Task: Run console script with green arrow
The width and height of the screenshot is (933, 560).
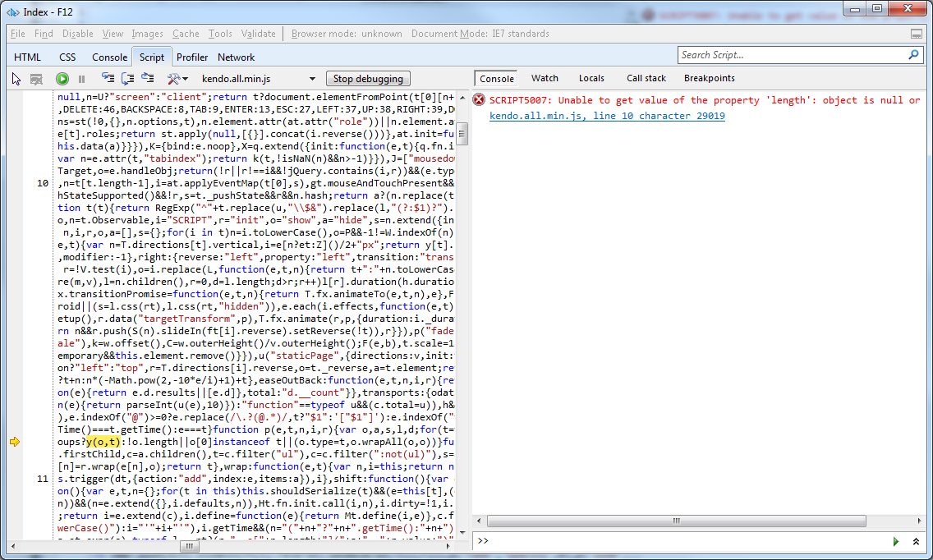Action: coord(895,541)
